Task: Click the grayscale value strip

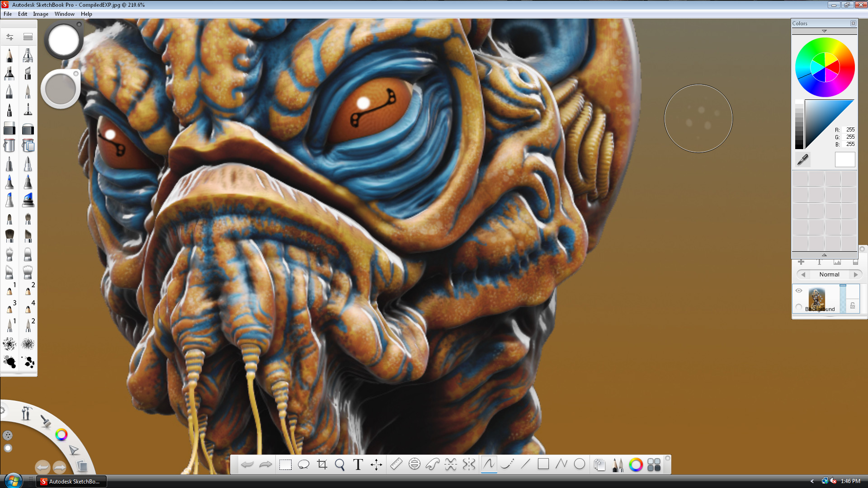Action: (799, 125)
